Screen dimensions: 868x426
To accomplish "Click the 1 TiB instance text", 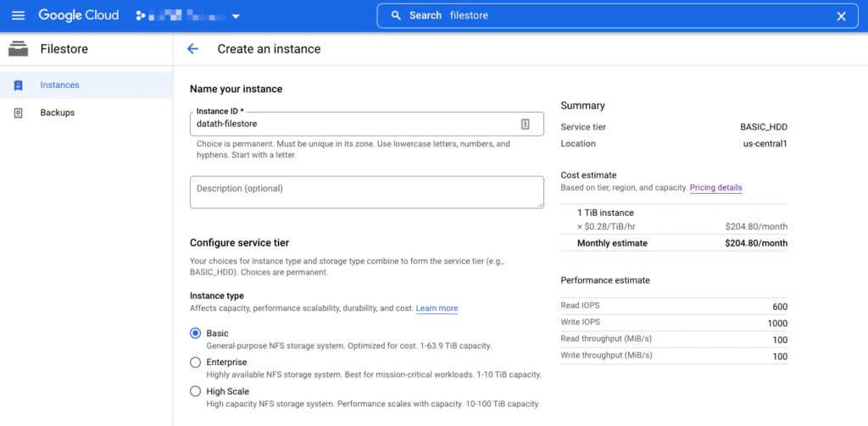I will [x=605, y=213].
